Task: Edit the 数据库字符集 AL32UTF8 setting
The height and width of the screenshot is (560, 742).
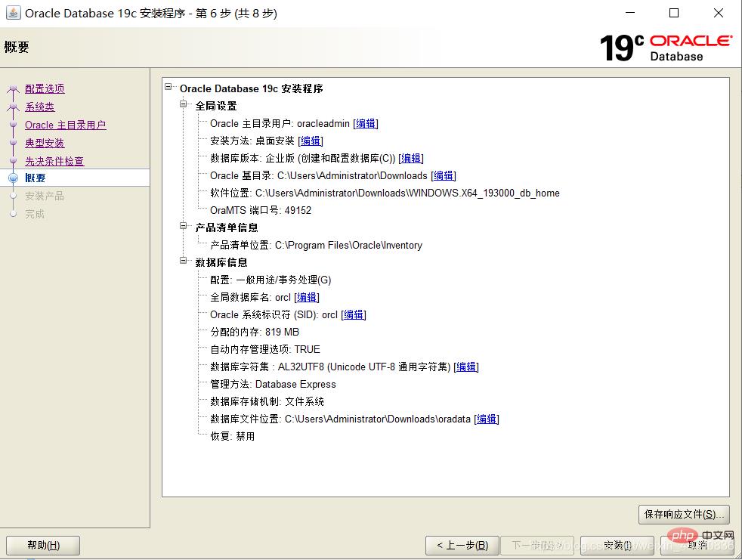Action: pos(466,367)
